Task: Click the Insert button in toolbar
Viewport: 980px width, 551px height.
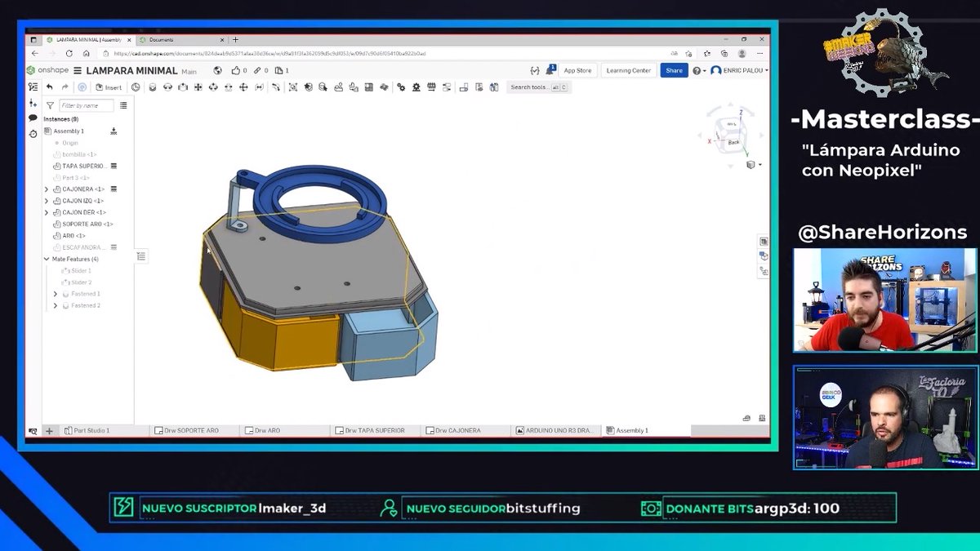Action: pos(109,87)
